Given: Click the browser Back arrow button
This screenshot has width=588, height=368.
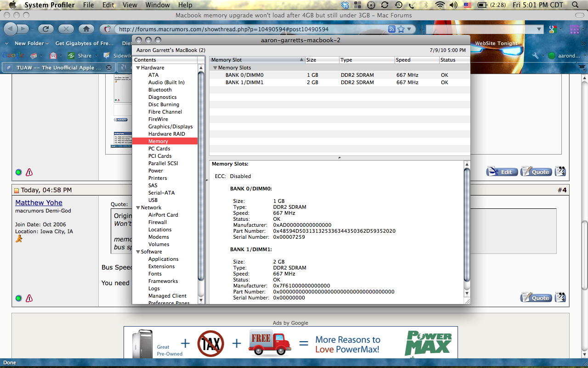Looking at the screenshot, I should [10, 29].
